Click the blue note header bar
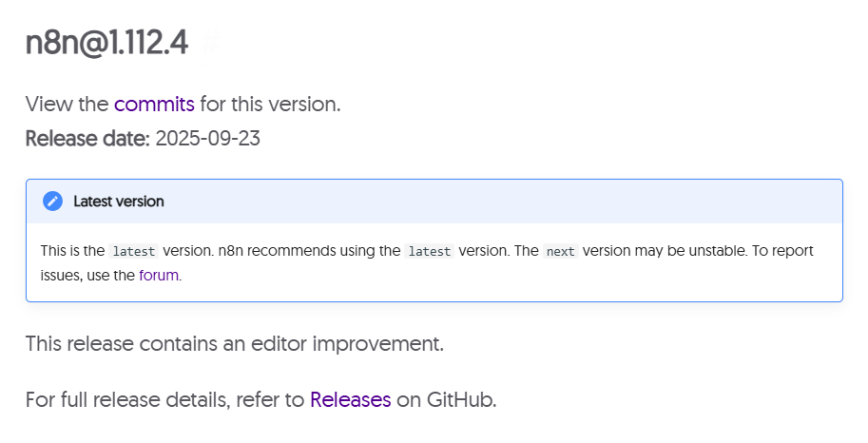868x443 pixels. coord(475,202)
